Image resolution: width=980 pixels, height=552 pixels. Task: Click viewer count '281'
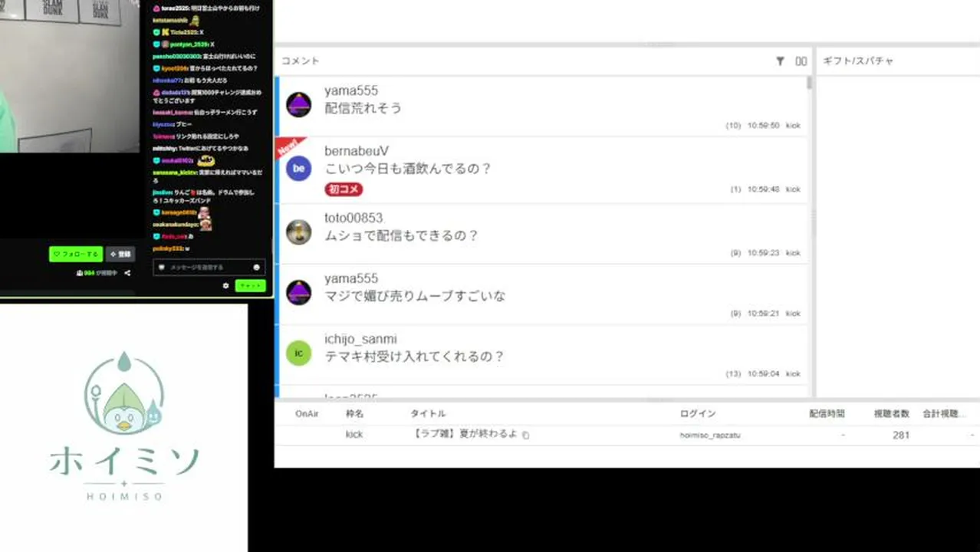point(901,435)
